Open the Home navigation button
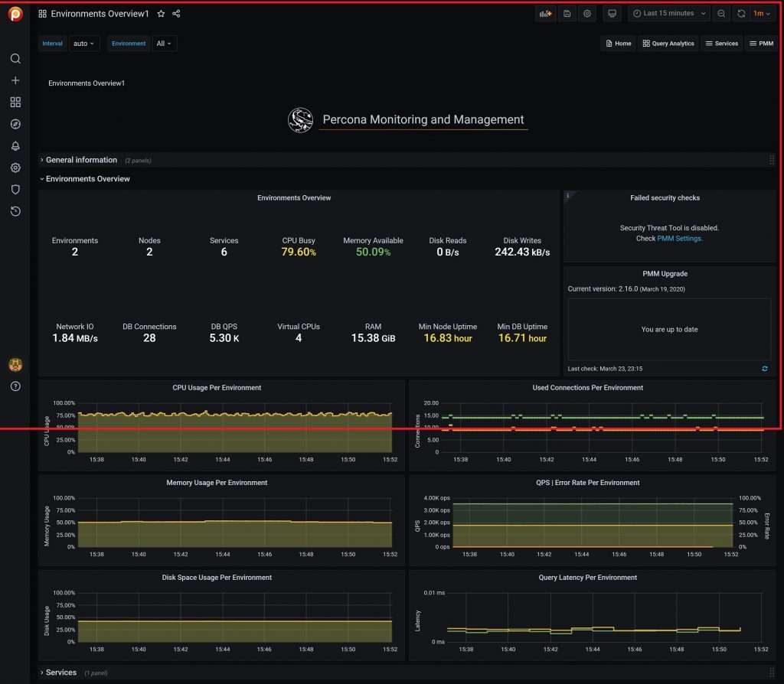This screenshot has width=784, height=684. point(619,44)
